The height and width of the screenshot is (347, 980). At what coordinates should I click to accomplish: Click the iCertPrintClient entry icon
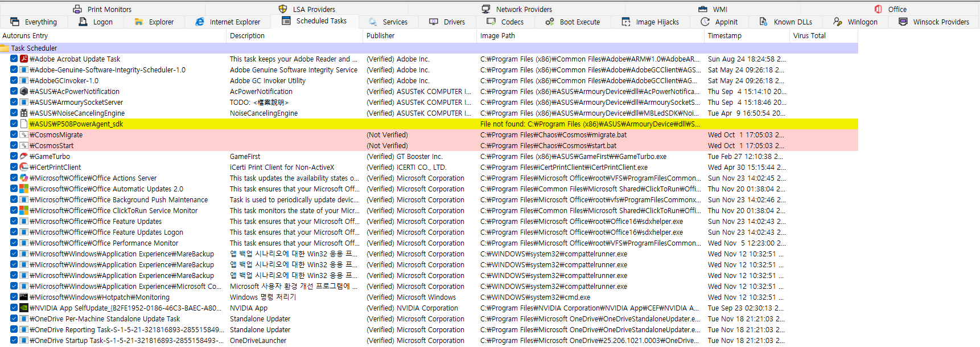24,167
